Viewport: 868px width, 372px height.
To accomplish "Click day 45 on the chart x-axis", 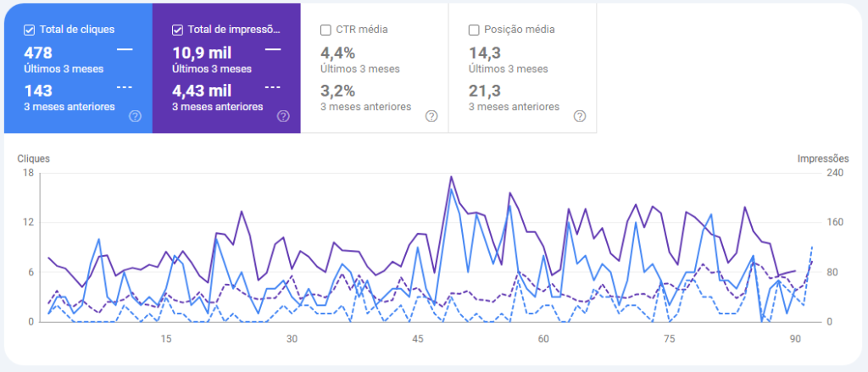I will tap(418, 339).
